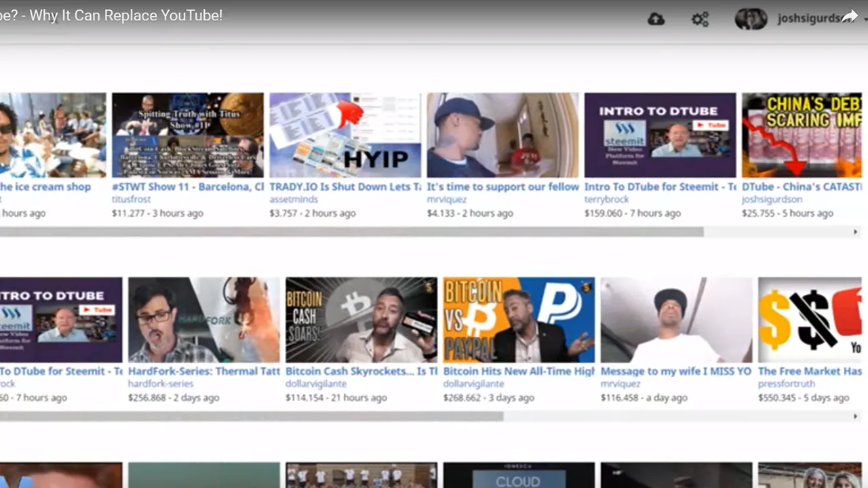
Task: Open Spitting Truth with Titus thumbnail
Action: click(188, 135)
